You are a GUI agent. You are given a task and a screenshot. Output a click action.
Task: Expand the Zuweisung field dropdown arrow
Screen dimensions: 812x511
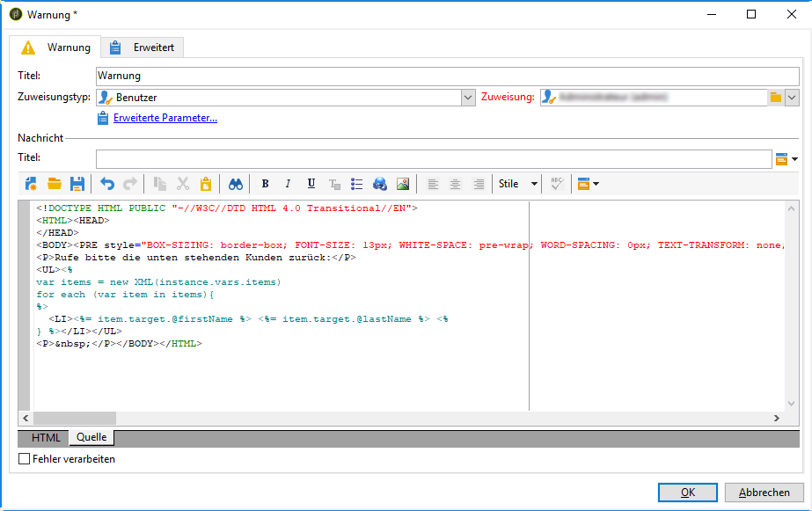coord(792,98)
